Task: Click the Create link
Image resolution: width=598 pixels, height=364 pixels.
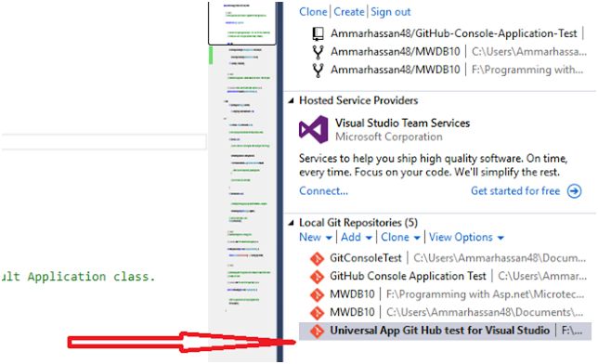Action: 349,12
